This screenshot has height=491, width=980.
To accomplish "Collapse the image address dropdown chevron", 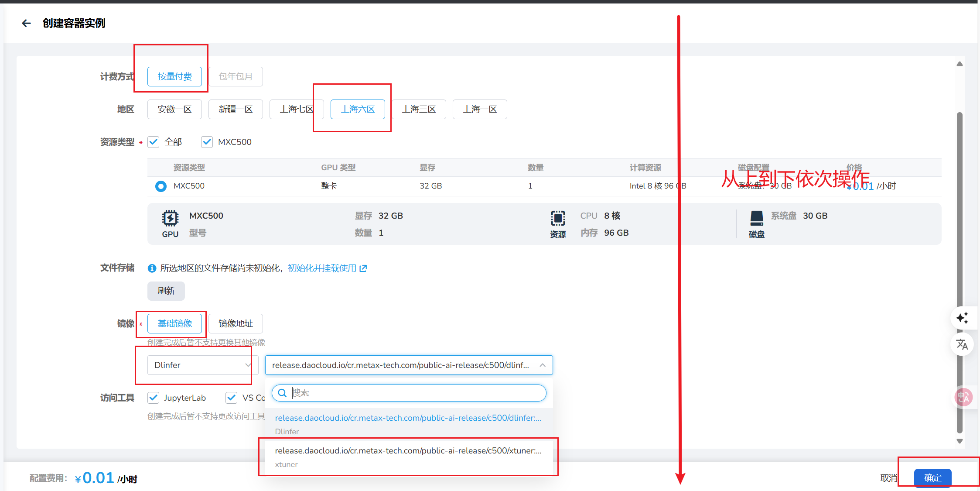I will [542, 365].
